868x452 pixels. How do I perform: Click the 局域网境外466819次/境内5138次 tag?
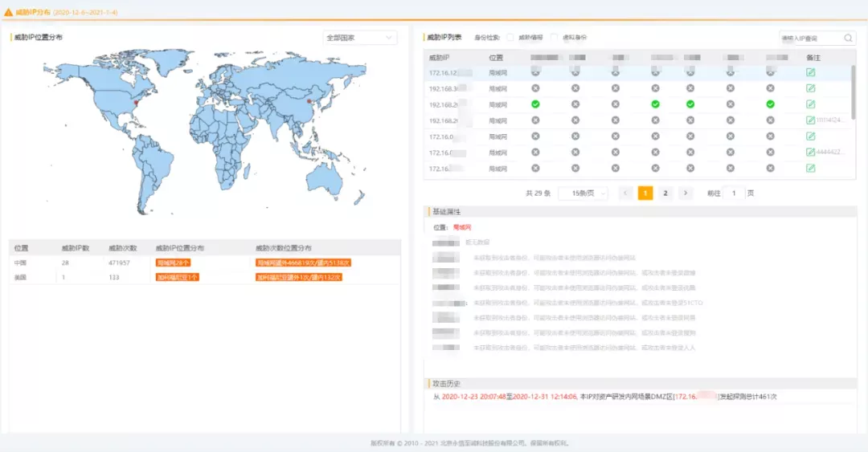click(x=303, y=263)
